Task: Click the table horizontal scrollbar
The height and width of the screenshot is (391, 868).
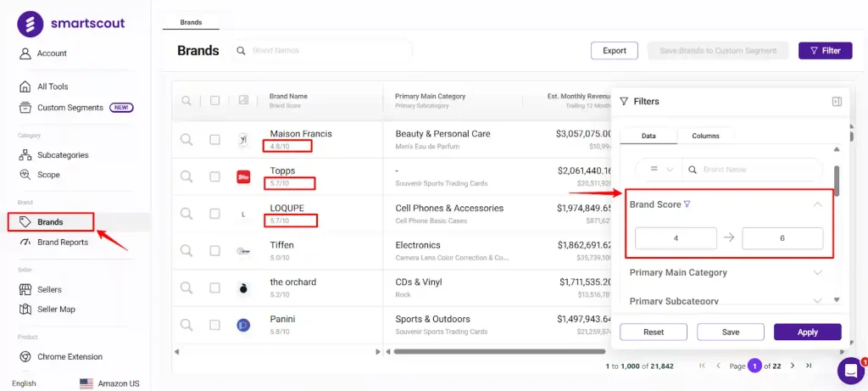Action: pos(499,351)
